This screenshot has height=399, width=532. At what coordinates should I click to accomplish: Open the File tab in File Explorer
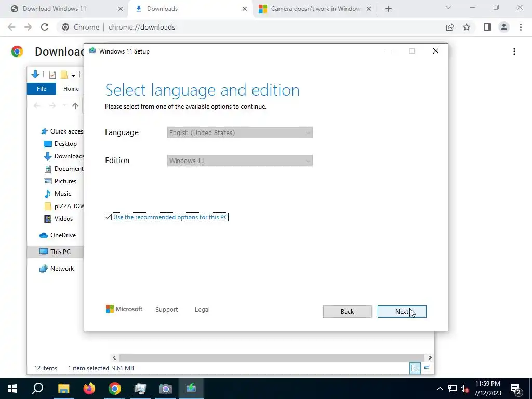(x=42, y=88)
